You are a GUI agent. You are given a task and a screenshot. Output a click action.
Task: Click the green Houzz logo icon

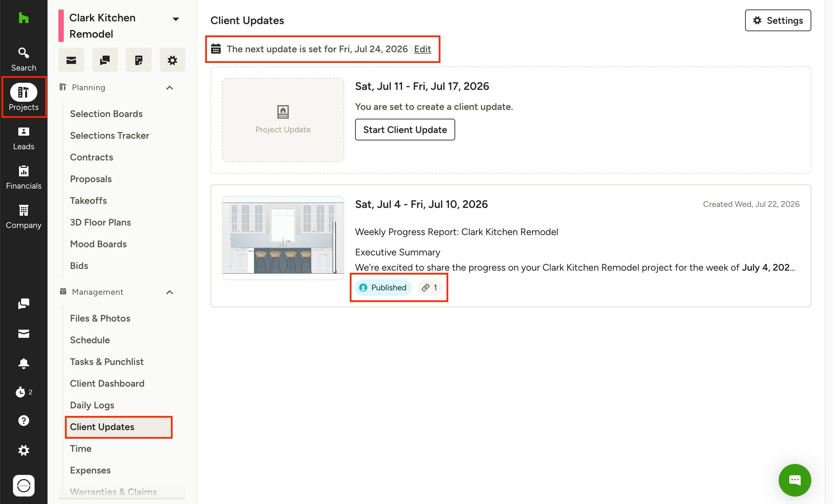tap(23, 18)
